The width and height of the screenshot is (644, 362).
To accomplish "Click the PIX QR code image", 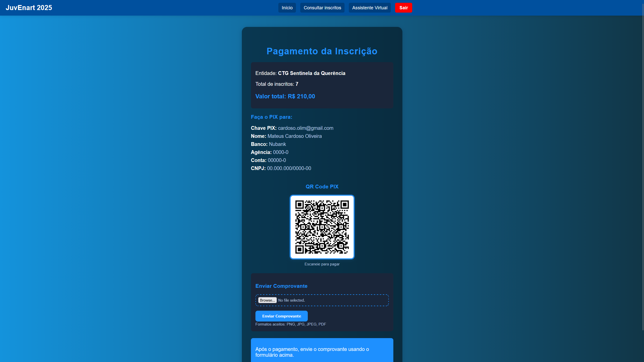I will (322, 227).
